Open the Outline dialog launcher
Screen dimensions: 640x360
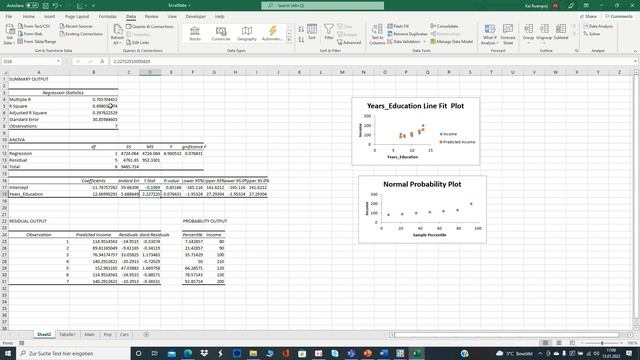coord(577,51)
